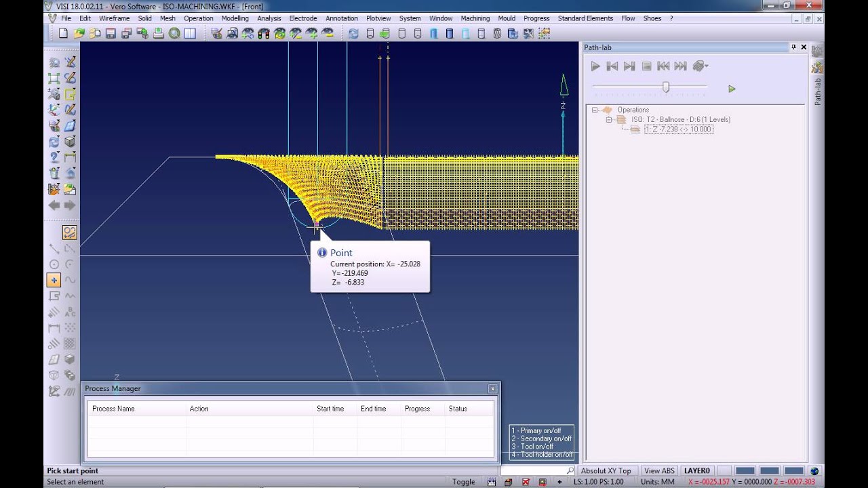Click the View ABS status field
The height and width of the screenshot is (488, 868).
[x=659, y=470]
